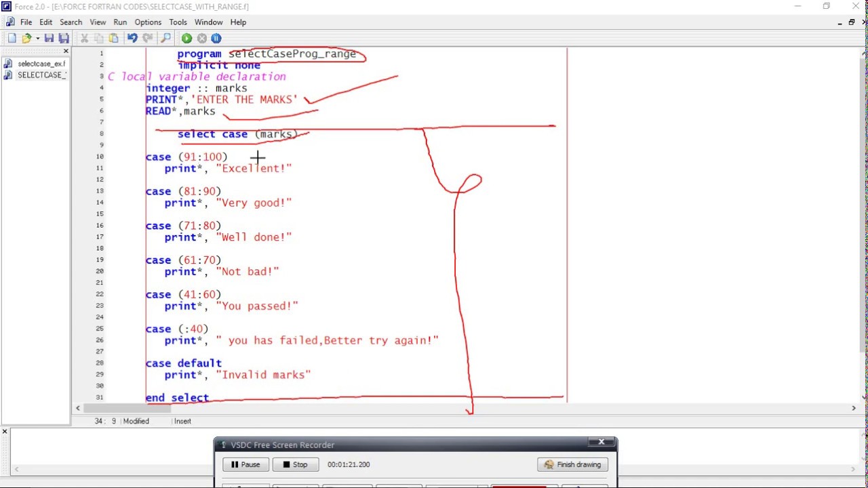Click the blue pause toolbar icon
The height and width of the screenshot is (488, 868).
216,39
